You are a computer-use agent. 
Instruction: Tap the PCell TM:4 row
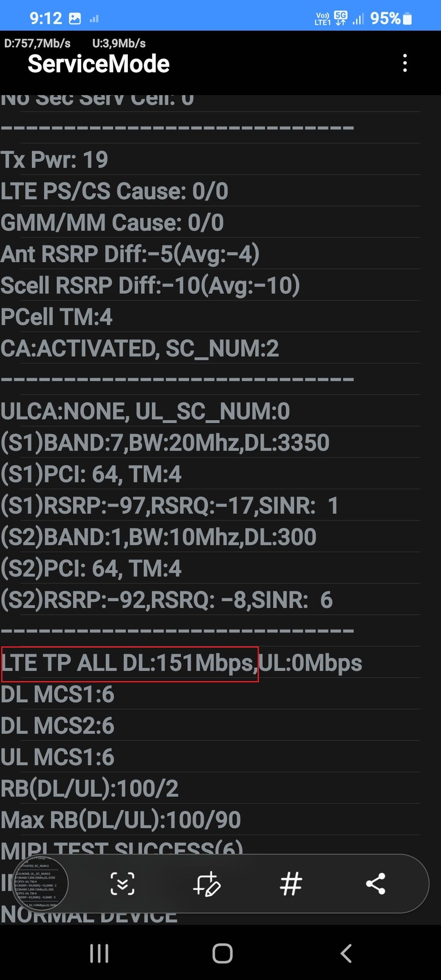tap(210, 317)
